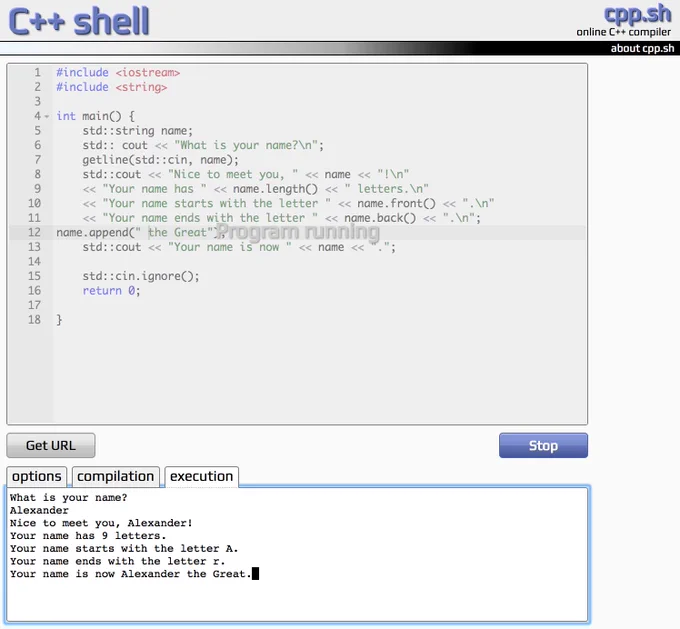Screen dimensions: 680x629
Task: Open the options tab
Action: 37,476
